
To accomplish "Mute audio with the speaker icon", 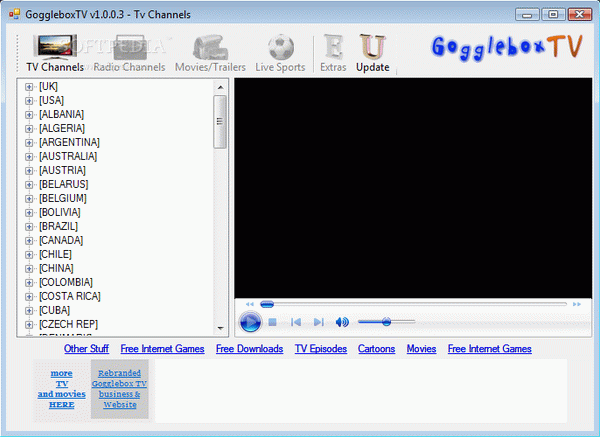I will pos(342,322).
